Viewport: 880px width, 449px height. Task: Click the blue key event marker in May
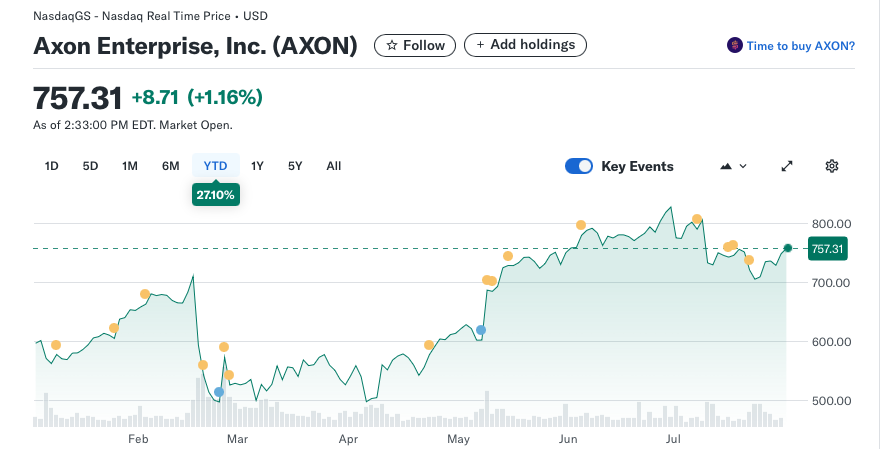click(481, 330)
